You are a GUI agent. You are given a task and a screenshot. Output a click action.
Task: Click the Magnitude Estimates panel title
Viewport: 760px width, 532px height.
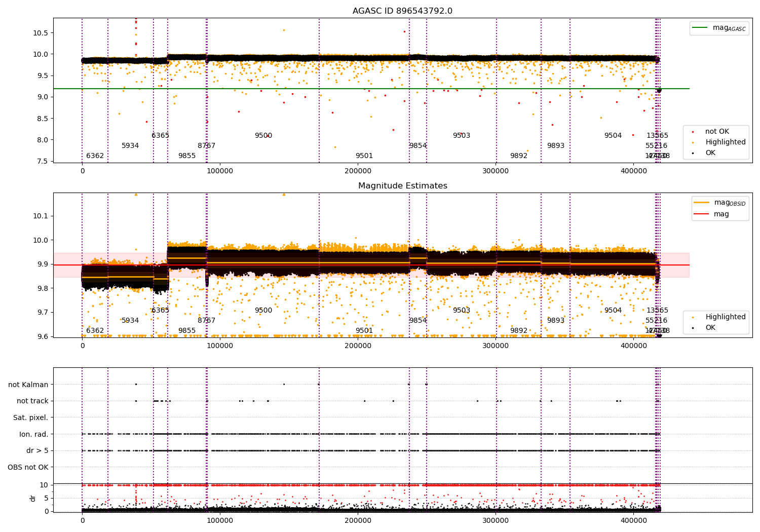point(402,186)
